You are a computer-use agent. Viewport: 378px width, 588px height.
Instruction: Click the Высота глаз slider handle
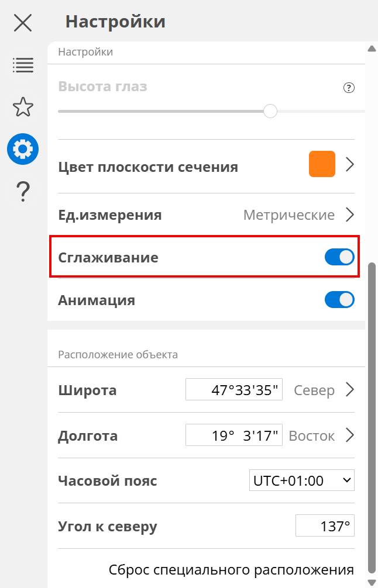click(x=270, y=111)
